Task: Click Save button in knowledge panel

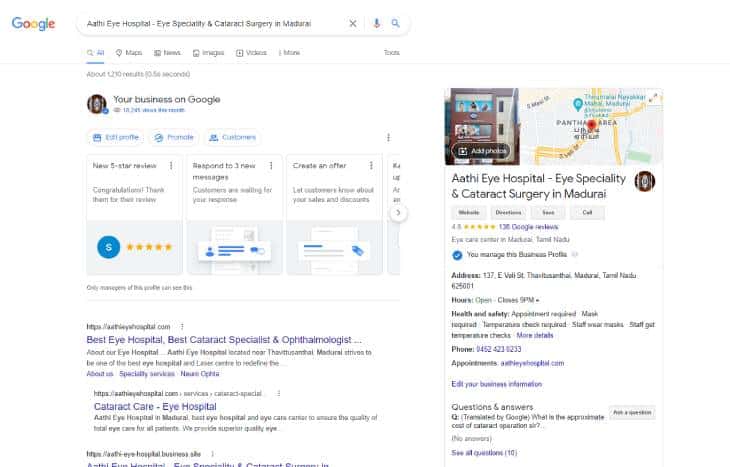Action: (x=548, y=213)
